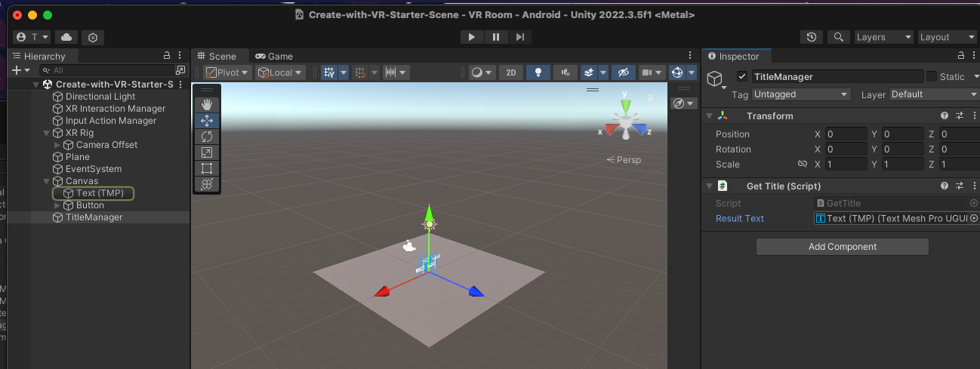Select the Rotate tool

click(207, 137)
